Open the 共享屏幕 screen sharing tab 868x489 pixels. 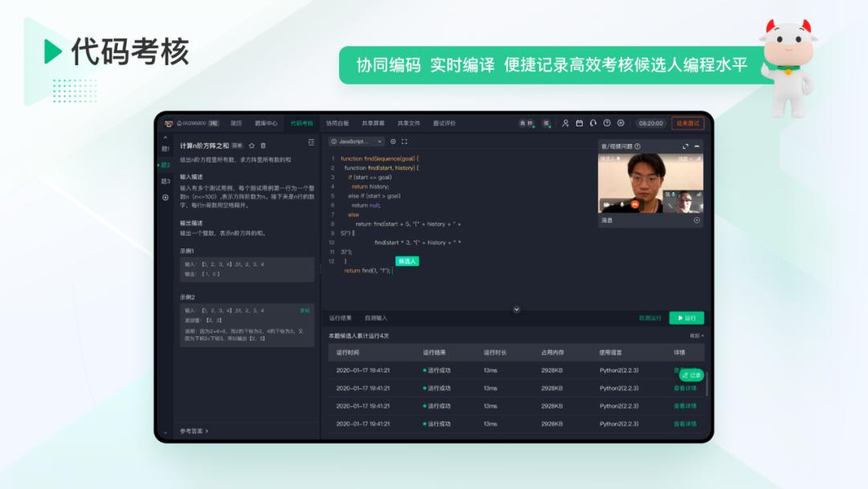373,123
